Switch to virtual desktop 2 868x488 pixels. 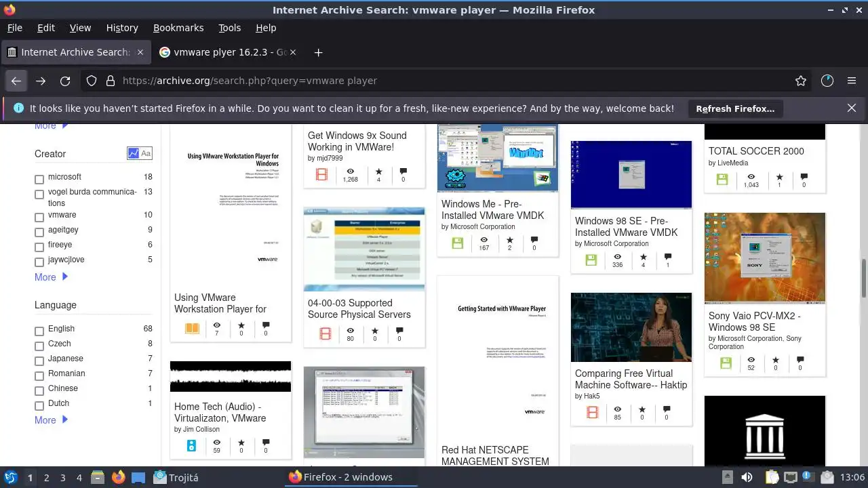tap(47, 477)
